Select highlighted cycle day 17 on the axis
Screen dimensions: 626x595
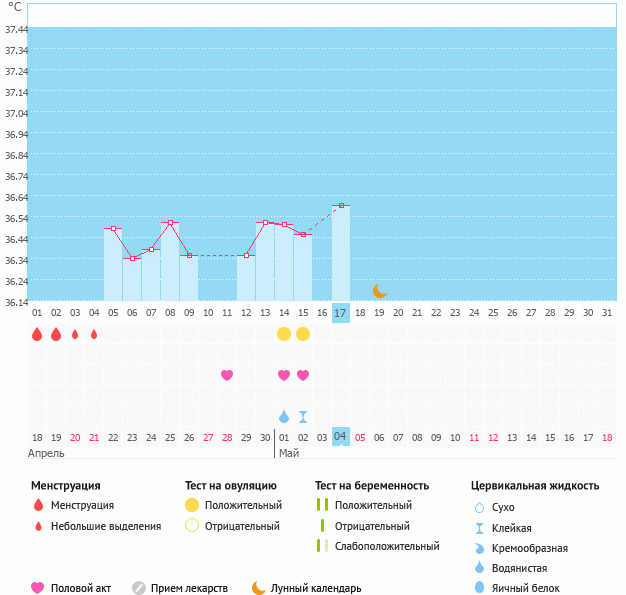(341, 313)
